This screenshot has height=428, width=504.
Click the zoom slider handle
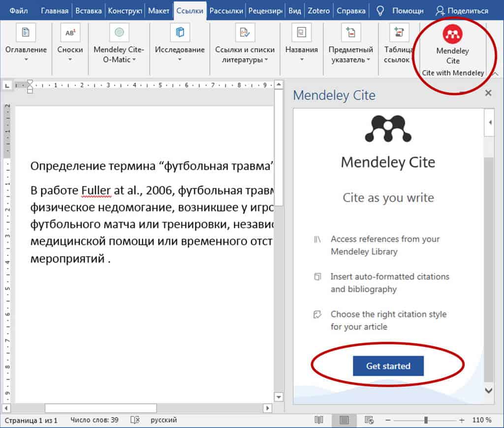426,420
